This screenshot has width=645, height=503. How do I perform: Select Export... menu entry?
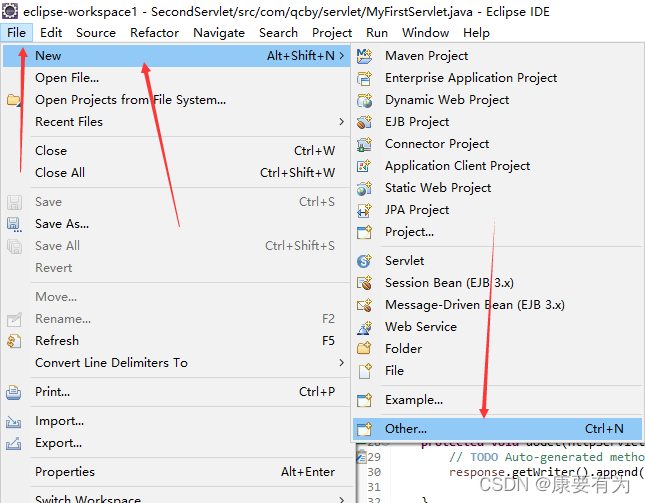[x=176, y=443]
